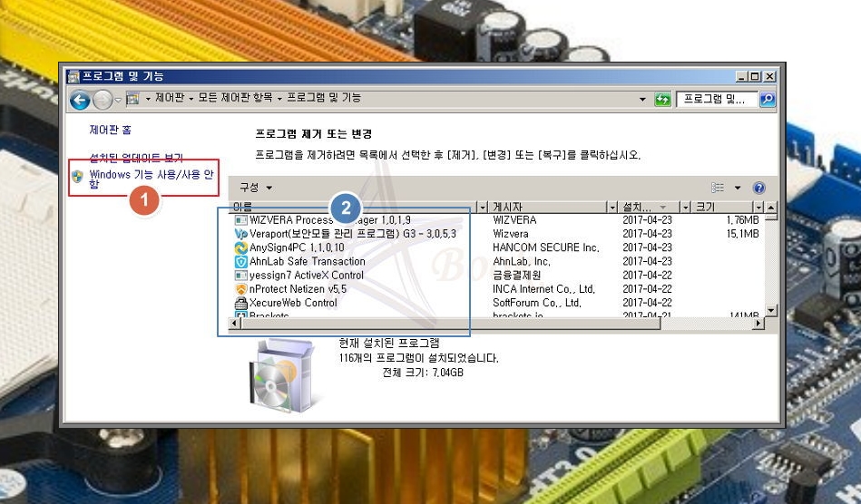Open the recent pages dropdown beside Forward
861x504 pixels.
pos(118,101)
